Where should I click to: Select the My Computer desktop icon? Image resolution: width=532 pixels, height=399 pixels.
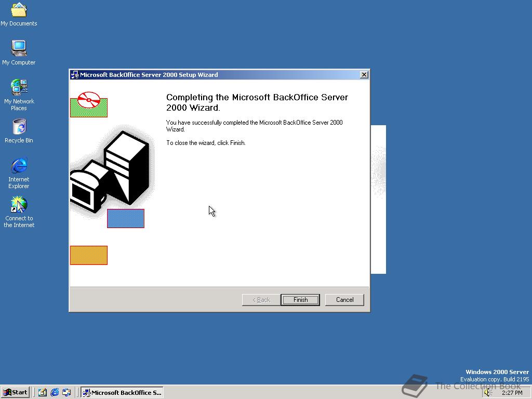point(19,52)
